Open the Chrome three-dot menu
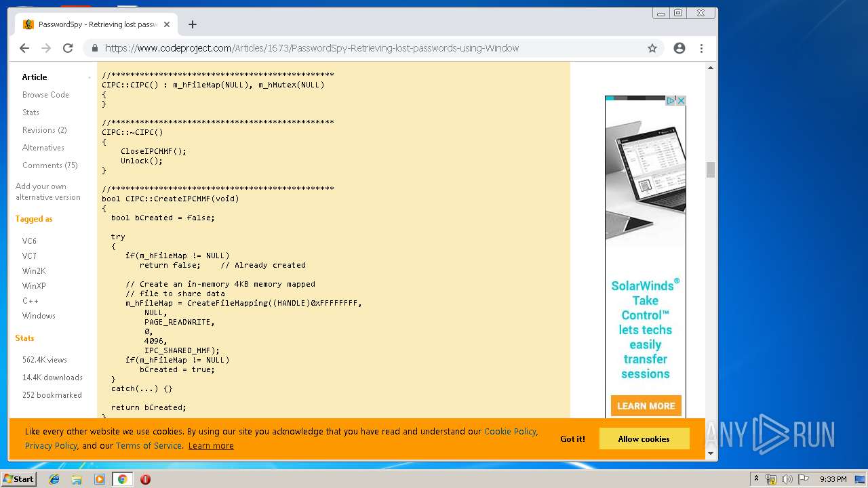The width and height of the screenshot is (868, 488). pos(701,48)
